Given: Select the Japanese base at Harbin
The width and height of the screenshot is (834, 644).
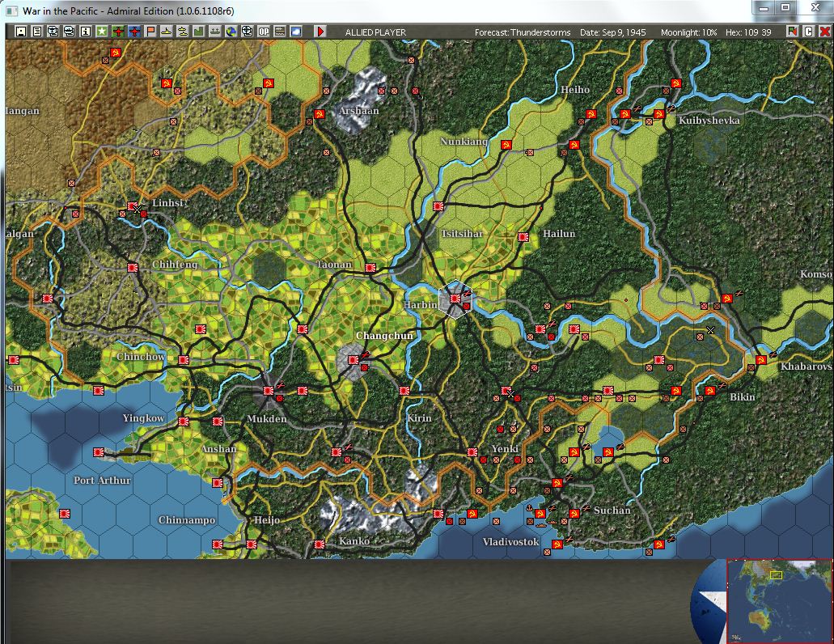Looking at the screenshot, I should coord(455,299).
